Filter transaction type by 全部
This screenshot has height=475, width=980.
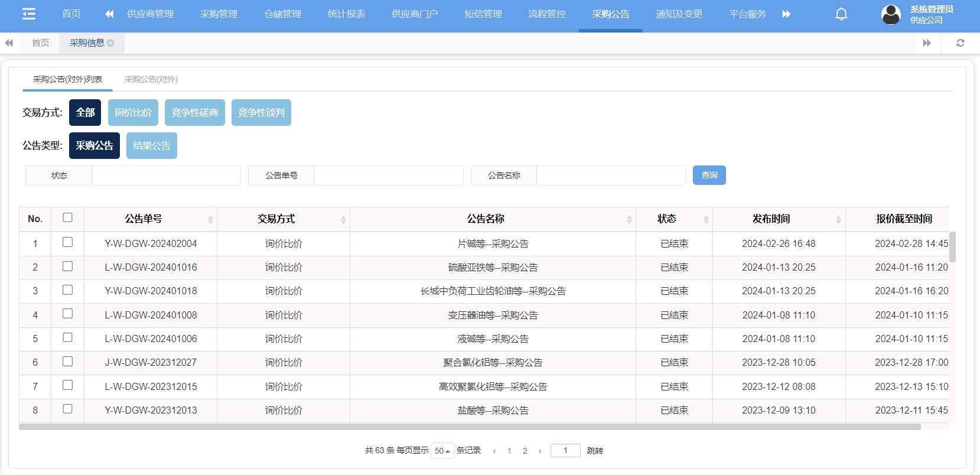pyautogui.click(x=85, y=112)
